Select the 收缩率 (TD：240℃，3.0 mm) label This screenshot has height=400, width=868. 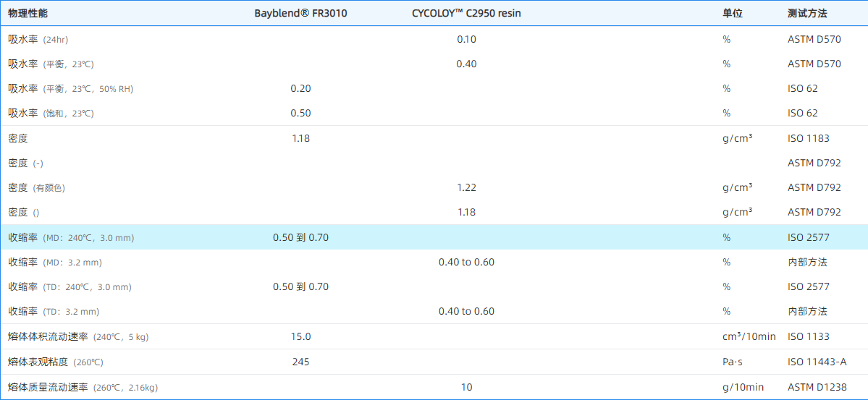(69, 286)
